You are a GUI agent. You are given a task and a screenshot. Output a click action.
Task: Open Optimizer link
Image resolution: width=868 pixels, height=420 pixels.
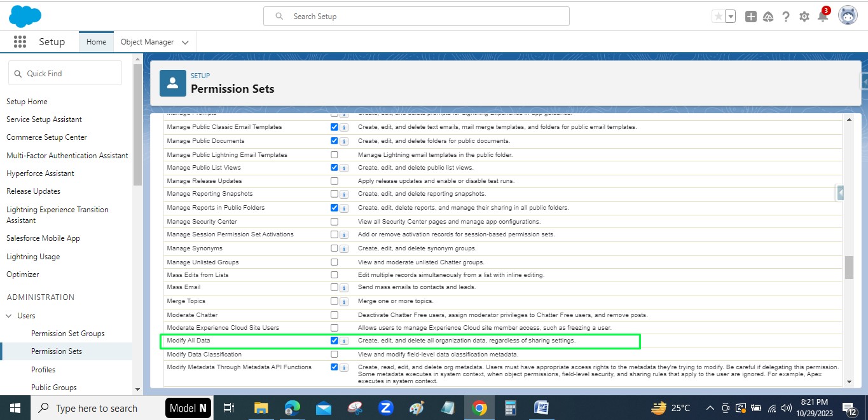[x=23, y=274]
